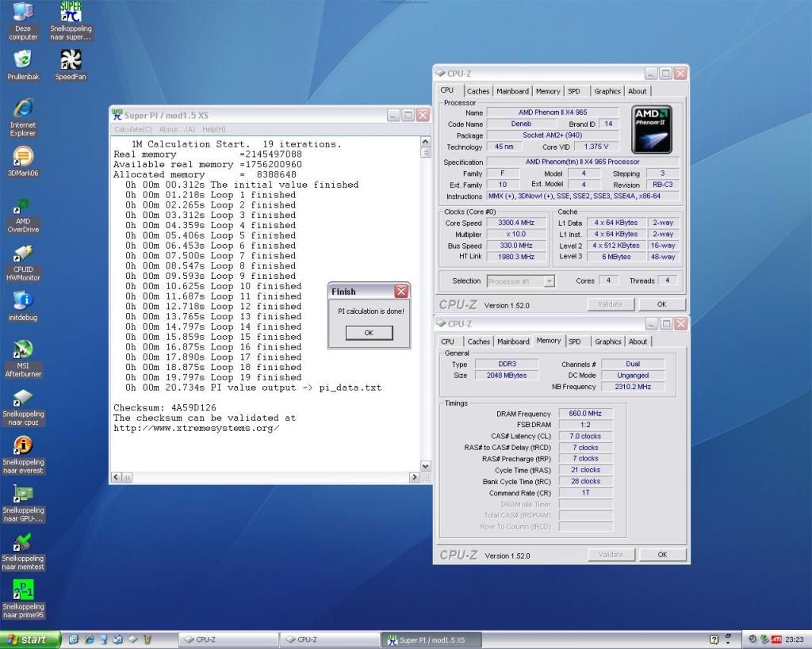This screenshot has height=649, width=812.
Task: Open the Help(H) menu in Super PI
Action: point(213,129)
